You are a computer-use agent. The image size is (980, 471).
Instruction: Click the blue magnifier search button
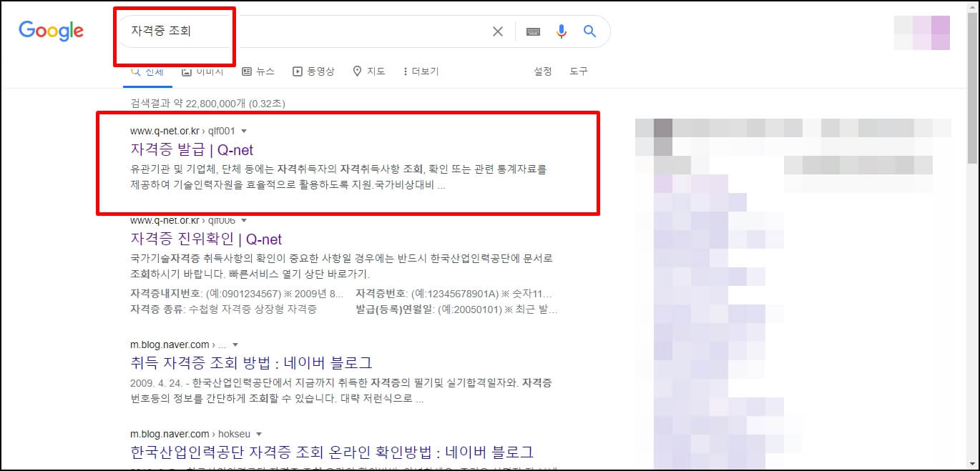[x=589, y=31]
